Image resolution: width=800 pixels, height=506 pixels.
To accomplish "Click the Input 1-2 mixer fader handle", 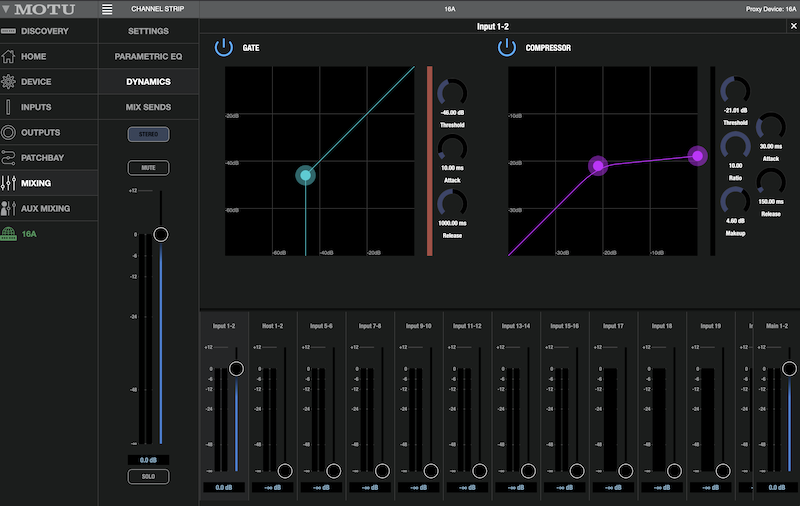I will (x=236, y=368).
